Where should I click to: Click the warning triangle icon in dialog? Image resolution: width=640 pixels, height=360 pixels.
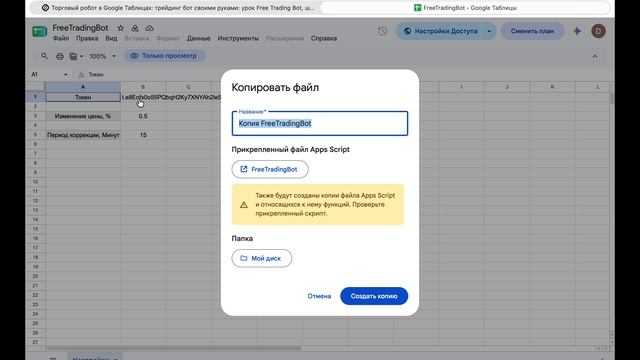244,205
